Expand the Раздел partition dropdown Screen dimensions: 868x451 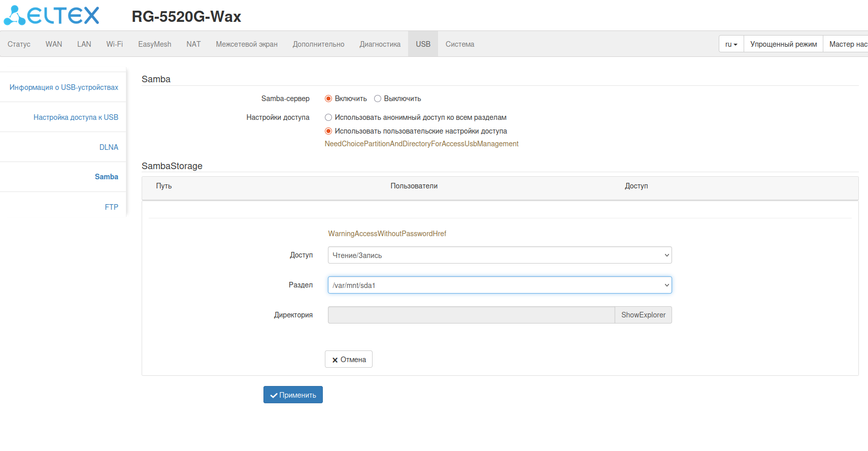499,285
